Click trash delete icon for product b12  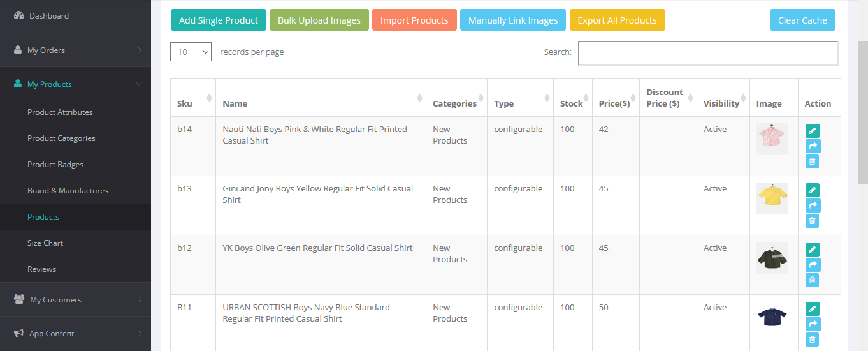click(x=812, y=280)
